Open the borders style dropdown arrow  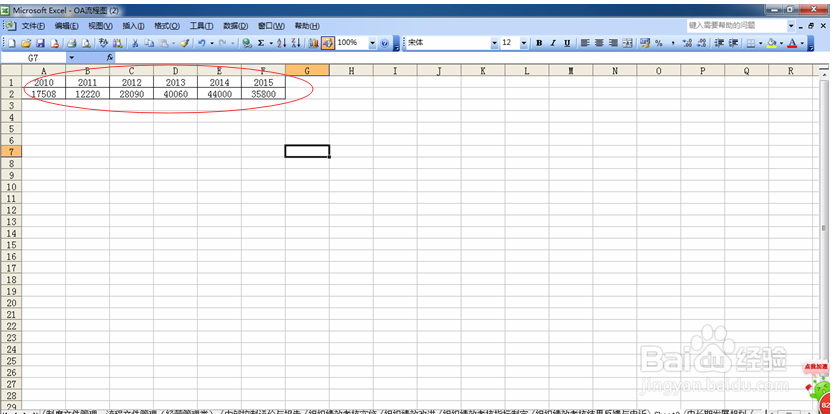tap(760, 43)
